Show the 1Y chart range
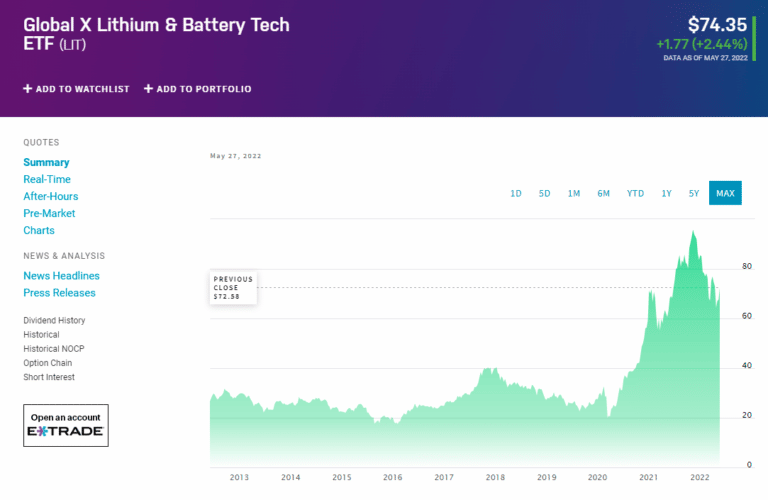 [666, 193]
